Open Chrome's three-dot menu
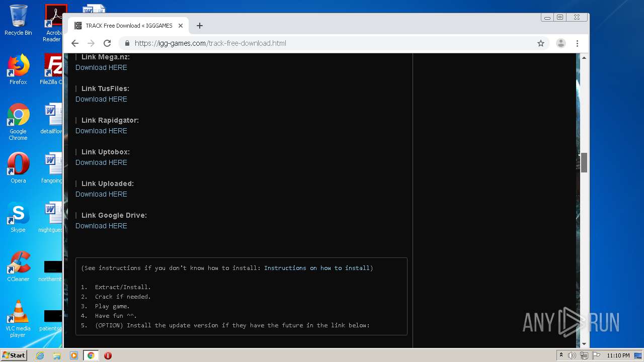Image resolution: width=644 pixels, height=362 pixels. pyautogui.click(x=578, y=43)
